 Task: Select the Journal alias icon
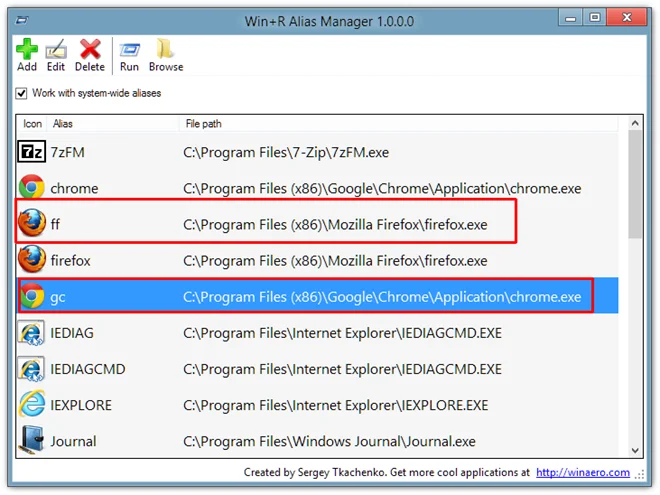click(31, 440)
